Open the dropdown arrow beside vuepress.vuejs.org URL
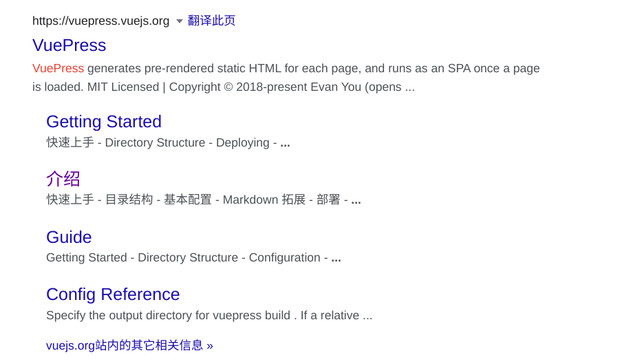 pyautogui.click(x=180, y=21)
